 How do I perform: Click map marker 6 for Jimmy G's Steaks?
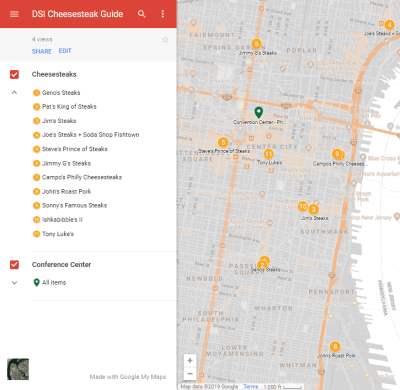(256, 44)
